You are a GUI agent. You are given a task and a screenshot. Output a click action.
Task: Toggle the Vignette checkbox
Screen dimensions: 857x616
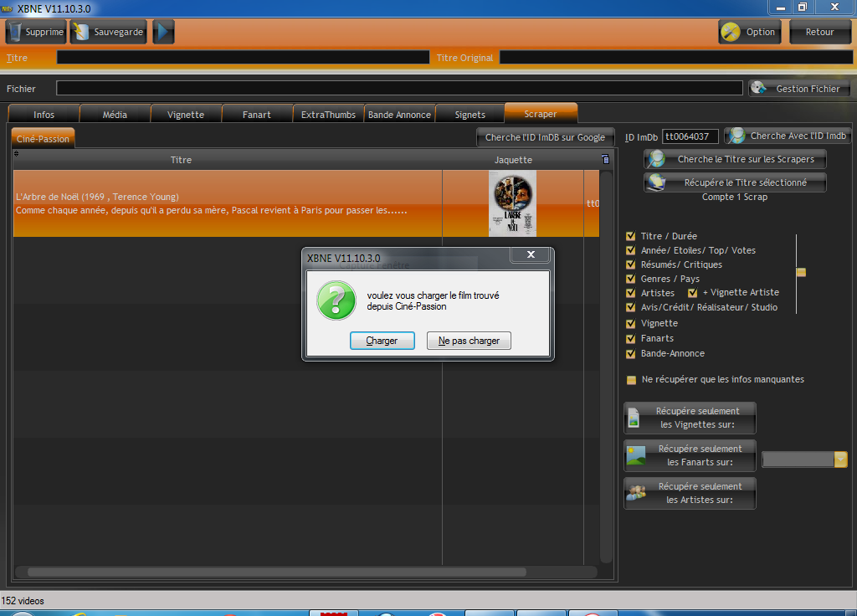pyautogui.click(x=631, y=324)
